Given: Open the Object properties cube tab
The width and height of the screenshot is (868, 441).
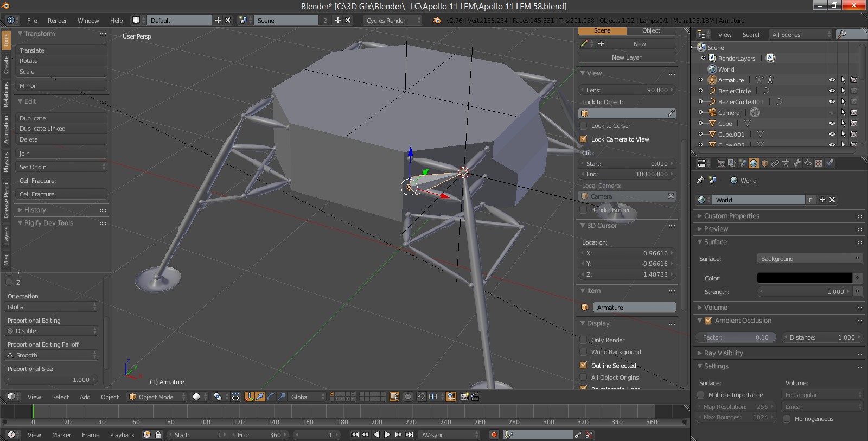Looking at the screenshot, I should [764, 163].
